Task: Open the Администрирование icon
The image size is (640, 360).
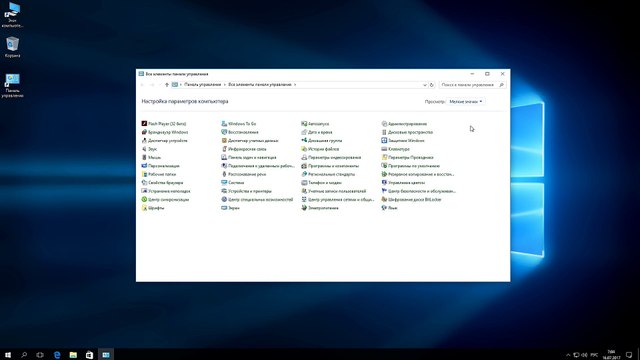Action: coord(384,124)
